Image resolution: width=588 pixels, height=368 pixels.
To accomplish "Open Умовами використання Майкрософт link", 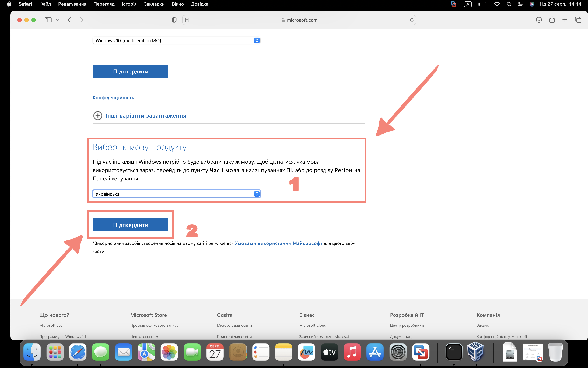I will 279,243.
